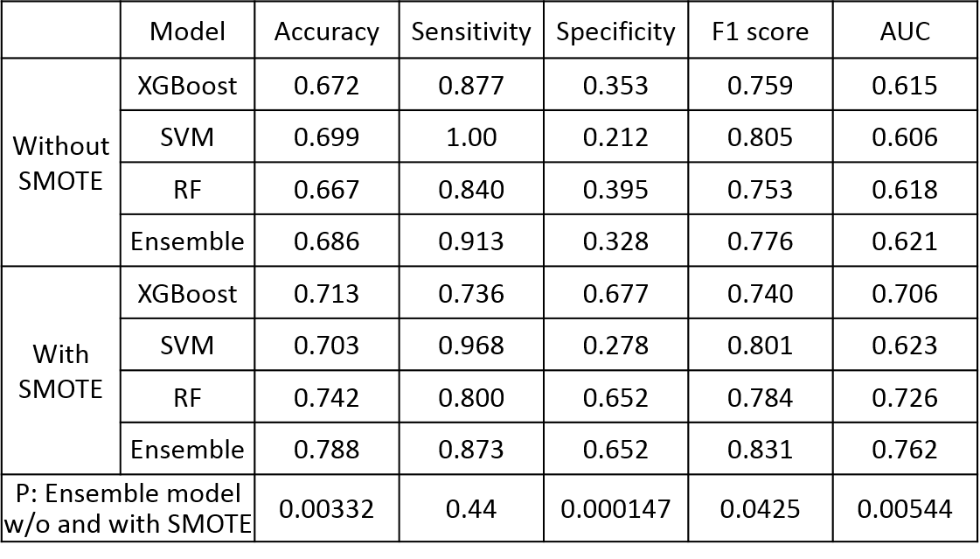Click the specificity value 0.212

[x=615, y=137]
